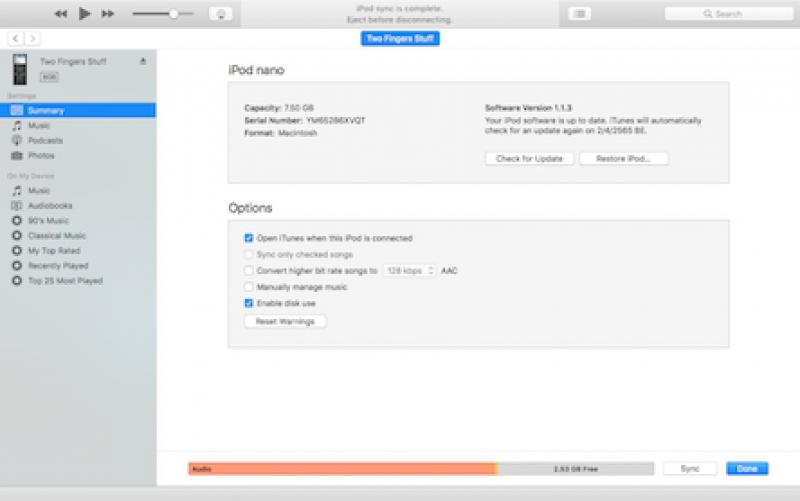
Task: Click the Photos camera icon
Action: pyautogui.click(x=17, y=156)
